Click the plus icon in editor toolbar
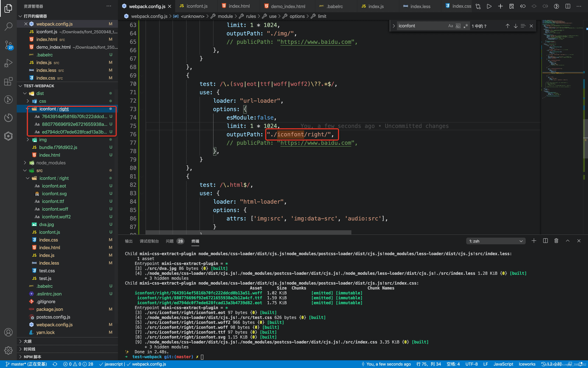 click(500, 6)
